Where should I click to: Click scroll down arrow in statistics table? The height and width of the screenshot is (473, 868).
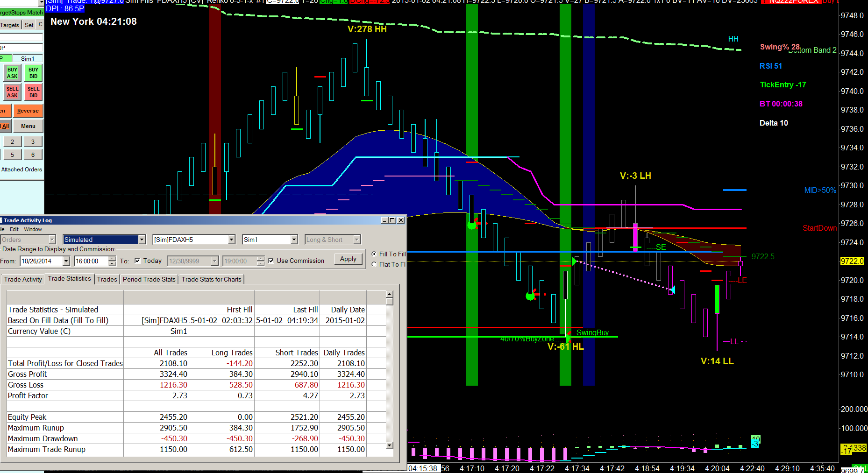tap(390, 445)
